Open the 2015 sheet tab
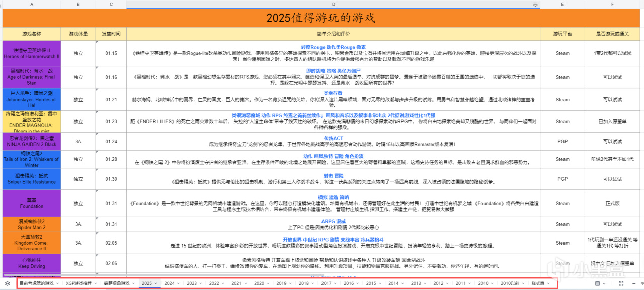This screenshot has width=644, height=290. click(371, 283)
